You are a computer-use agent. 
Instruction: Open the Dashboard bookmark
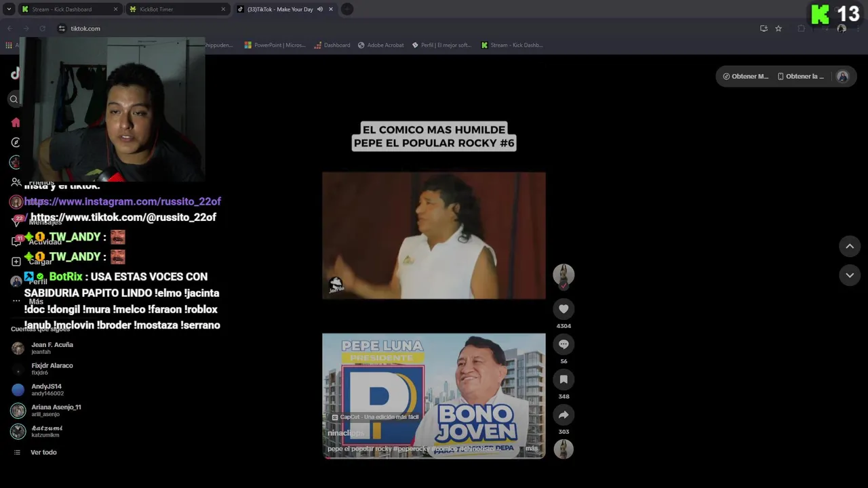pyautogui.click(x=332, y=45)
